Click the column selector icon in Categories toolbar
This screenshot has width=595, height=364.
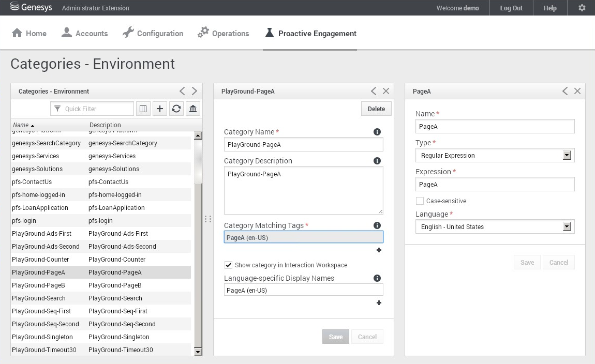point(143,109)
